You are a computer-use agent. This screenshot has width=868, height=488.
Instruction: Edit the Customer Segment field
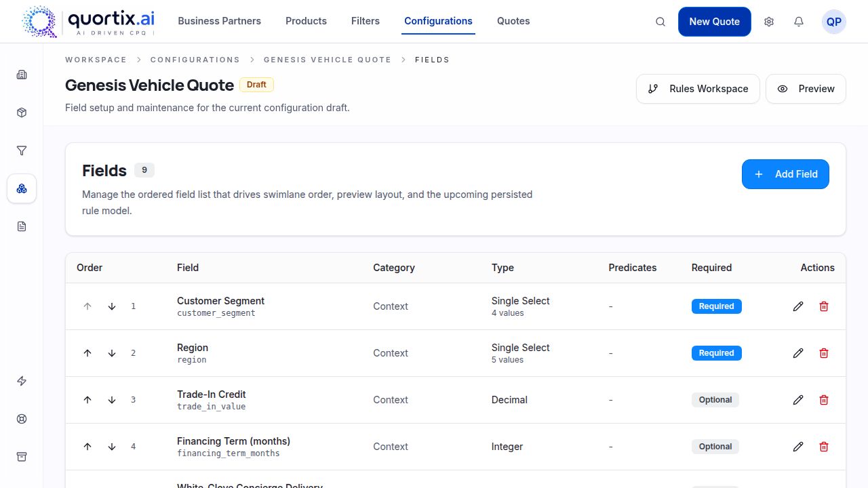(798, 306)
